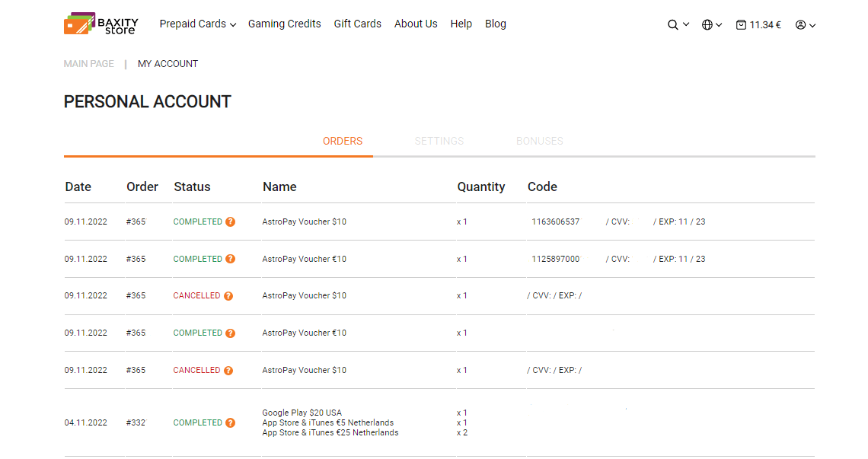
Task: Click the Personal Account heading
Action: 147,102
